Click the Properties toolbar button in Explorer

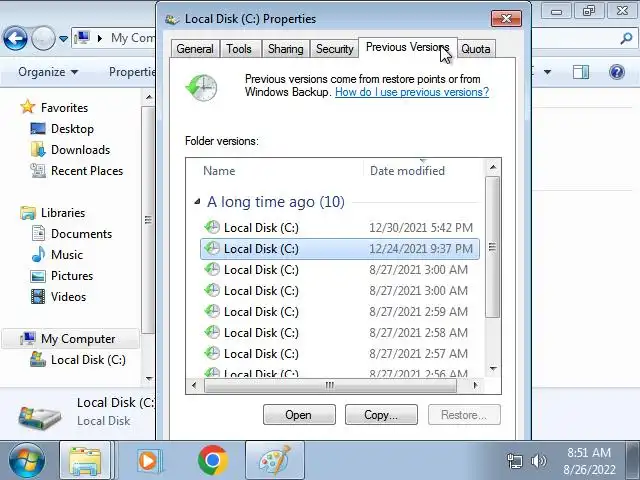(131, 72)
